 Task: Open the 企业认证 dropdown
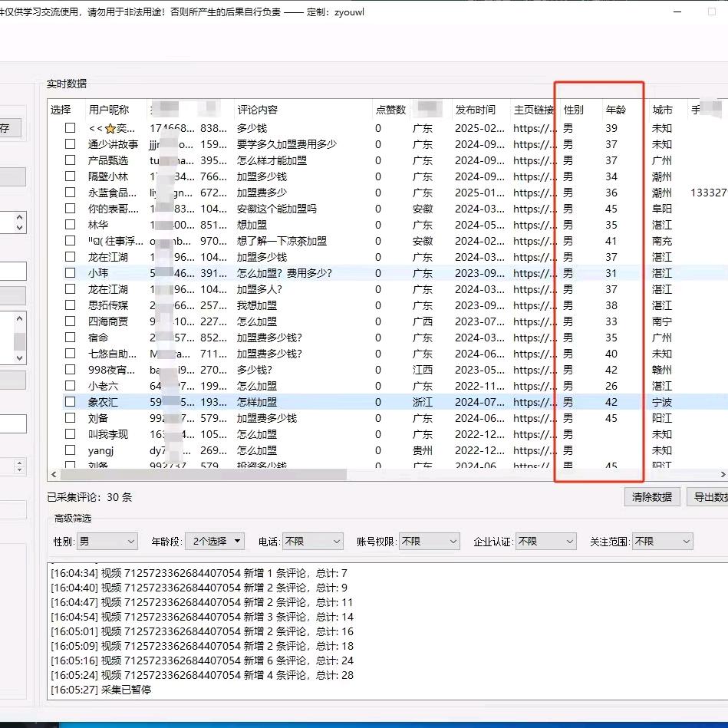[x=545, y=542]
